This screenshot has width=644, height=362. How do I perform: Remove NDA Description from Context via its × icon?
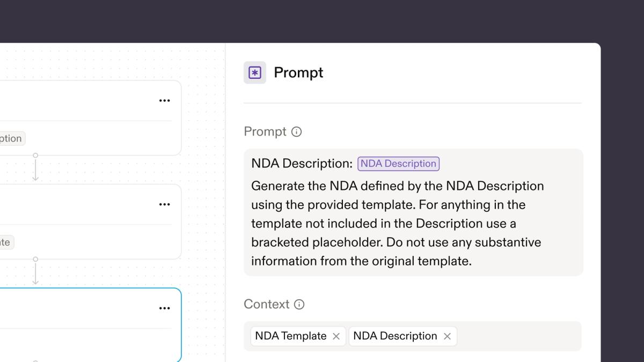pyautogui.click(x=448, y=336)
